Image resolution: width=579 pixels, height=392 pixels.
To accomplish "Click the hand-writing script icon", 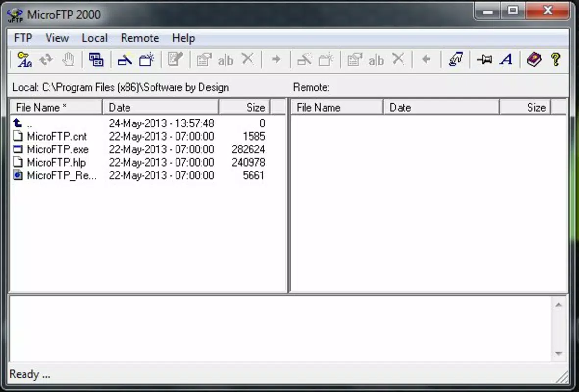I will click(x=455, y=59).
